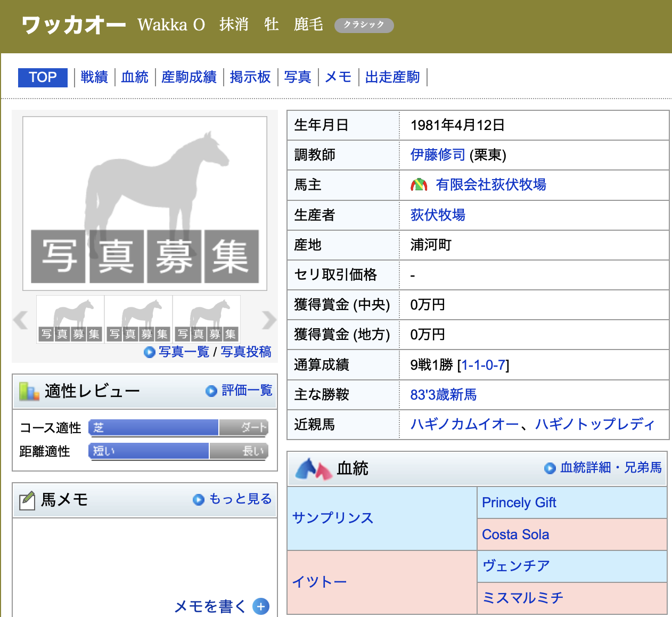Open trainer 伊藤修司 link
Screen dimensions: 672x617
[x=438, y=155]
